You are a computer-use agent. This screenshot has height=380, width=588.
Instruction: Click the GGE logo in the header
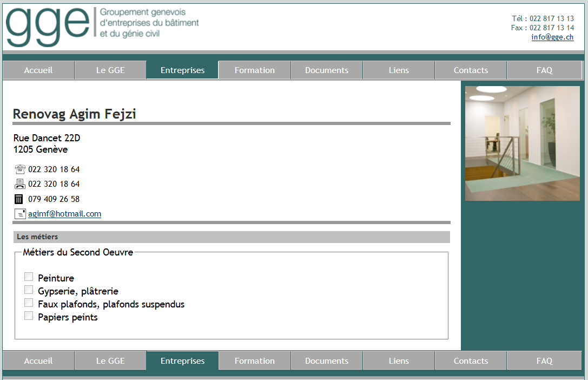[102, 27]
